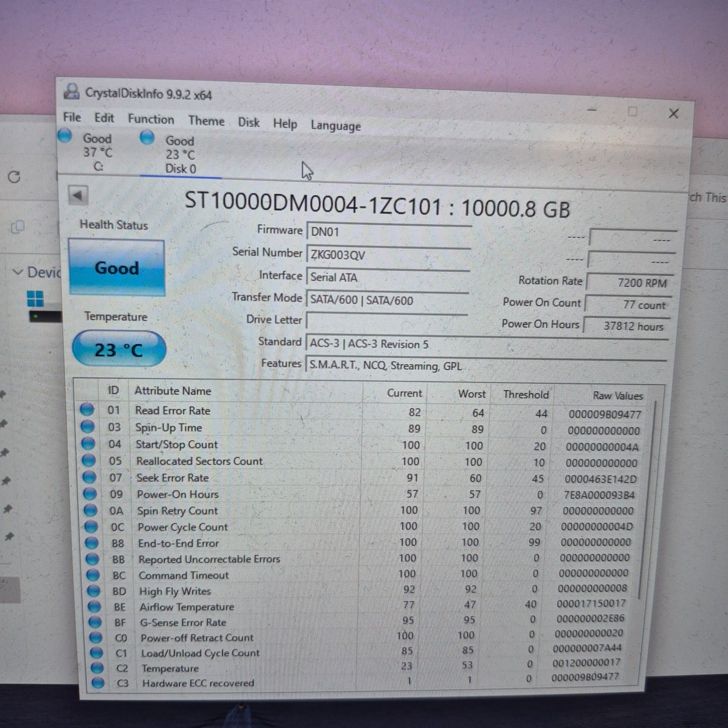This screenshot has height=728, width=728.
Task: Select the C: drive Good 37 °C tab
Action: click(x=91, y=151)
